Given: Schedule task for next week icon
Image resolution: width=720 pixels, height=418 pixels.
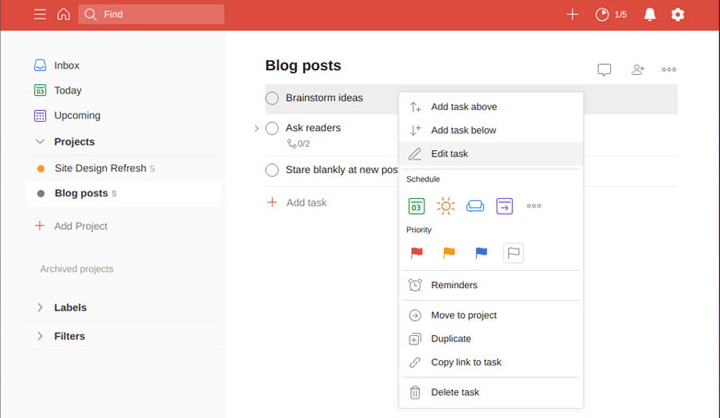Looking at the screenshot, I should coord(504,206).
